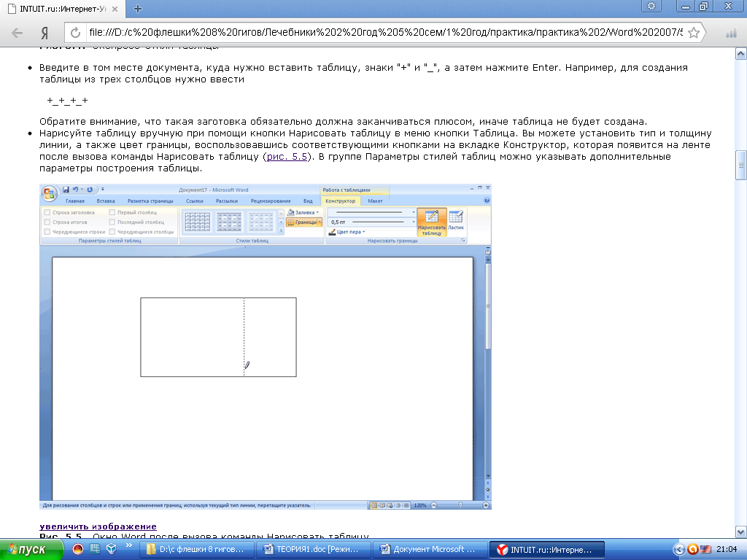Open the Заливка shading dropdown
The image size is (747, 560).
pos(303,212)
